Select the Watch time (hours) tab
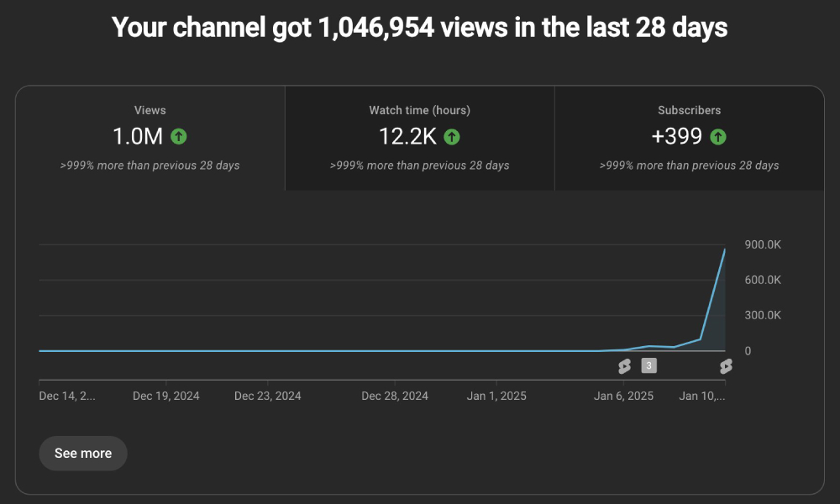840x504 pixels. 419,139
